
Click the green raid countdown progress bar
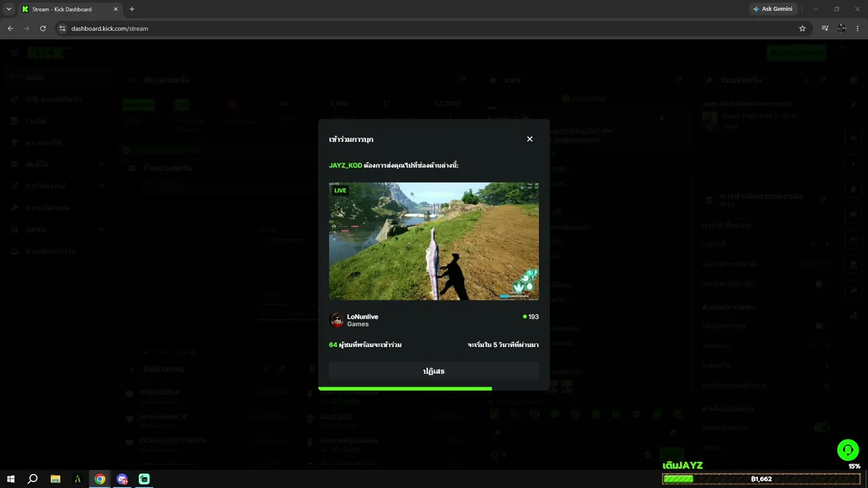[405, 388]
